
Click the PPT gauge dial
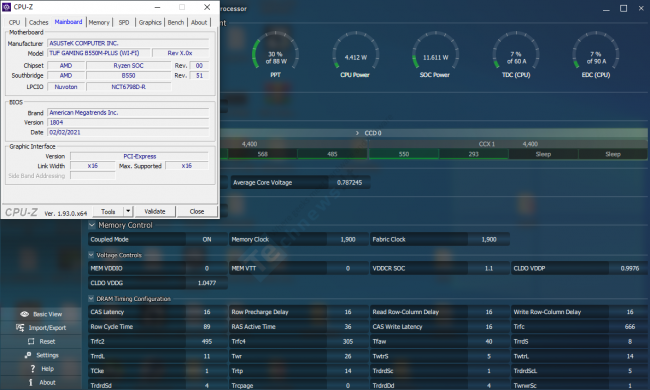pos(275,54)
